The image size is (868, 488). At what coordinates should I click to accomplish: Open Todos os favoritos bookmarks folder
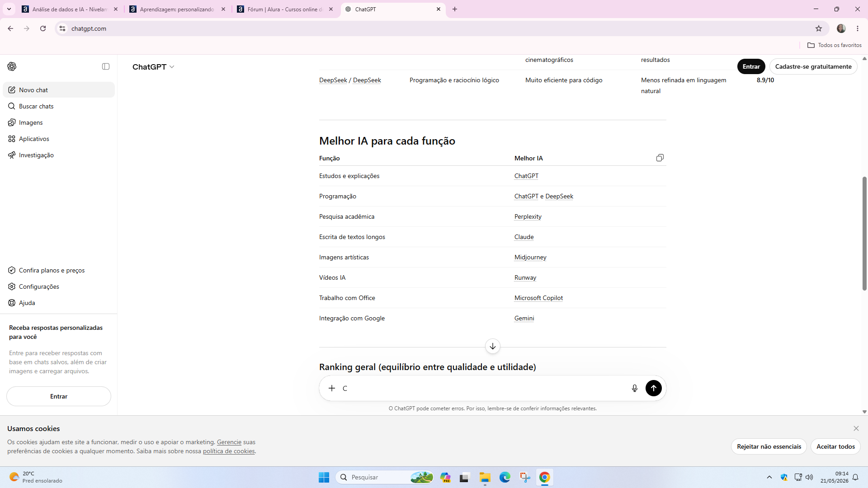point(835,45)
